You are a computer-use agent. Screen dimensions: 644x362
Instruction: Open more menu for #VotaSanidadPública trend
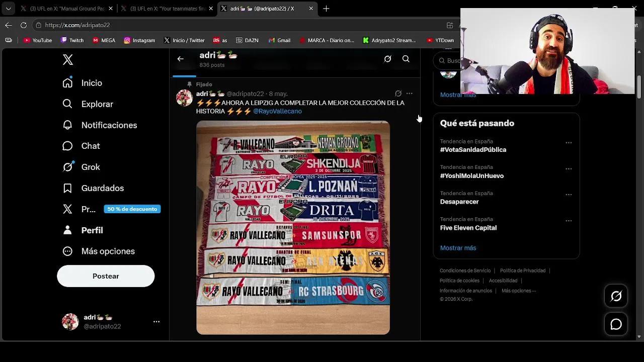pos(569,143)
